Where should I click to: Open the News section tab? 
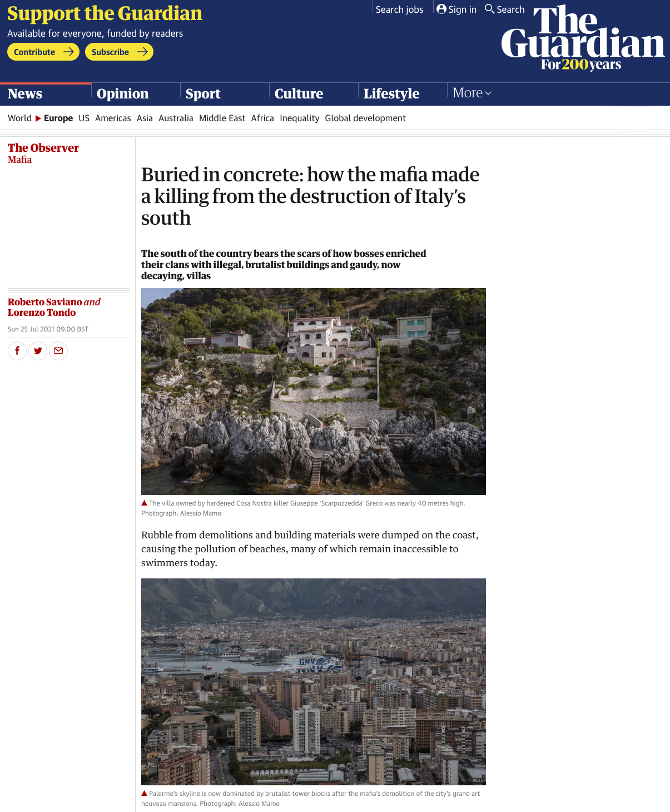(x=25, y=93)
